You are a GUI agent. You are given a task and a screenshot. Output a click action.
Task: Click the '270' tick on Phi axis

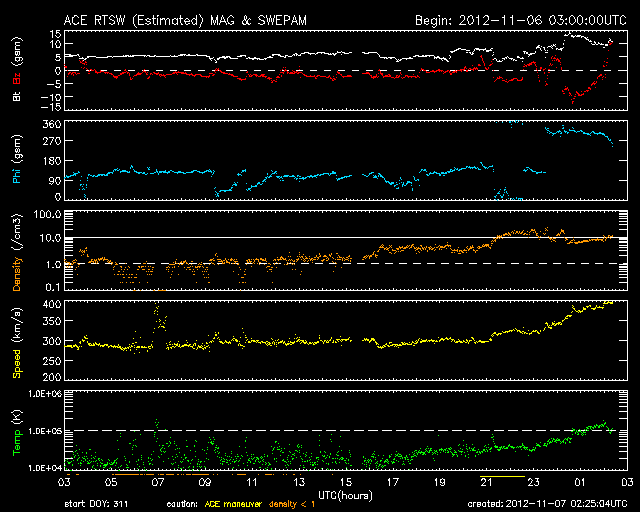52,141
